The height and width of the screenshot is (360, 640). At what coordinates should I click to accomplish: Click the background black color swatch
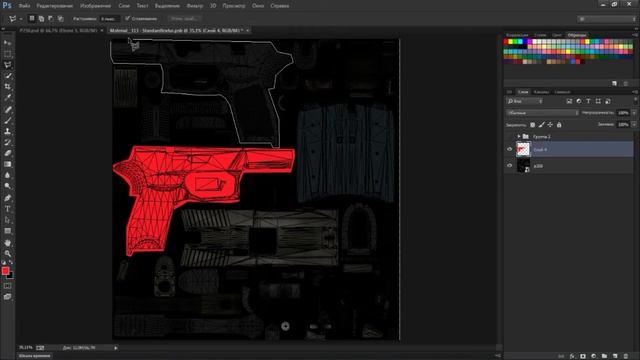pos(10,276)
